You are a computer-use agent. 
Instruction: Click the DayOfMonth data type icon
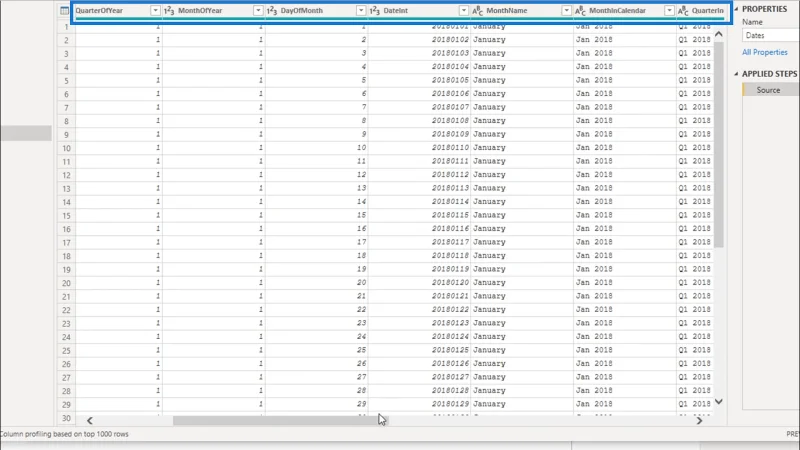[272, 11]
